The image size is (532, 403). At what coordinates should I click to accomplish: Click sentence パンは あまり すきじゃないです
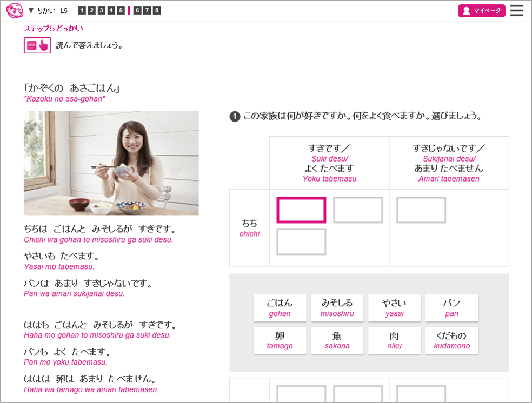click(x=88, y=283)
